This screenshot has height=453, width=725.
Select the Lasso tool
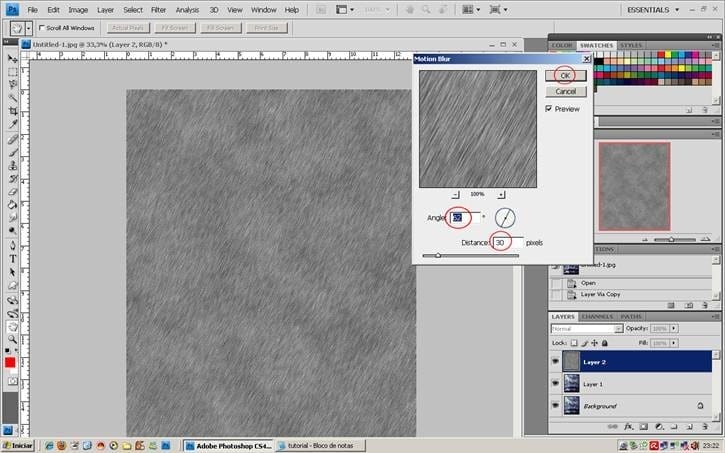click(x=12, y=85)
